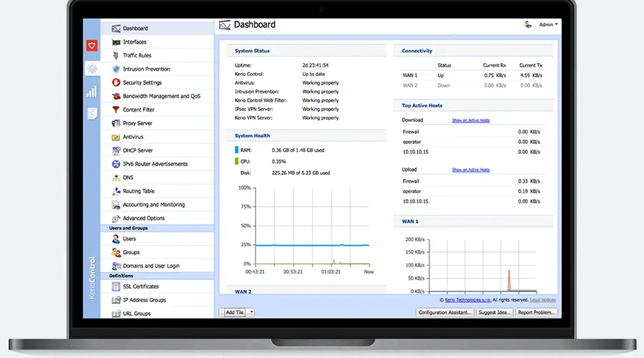Click the Configuration Assistant button

click(445, 312)
